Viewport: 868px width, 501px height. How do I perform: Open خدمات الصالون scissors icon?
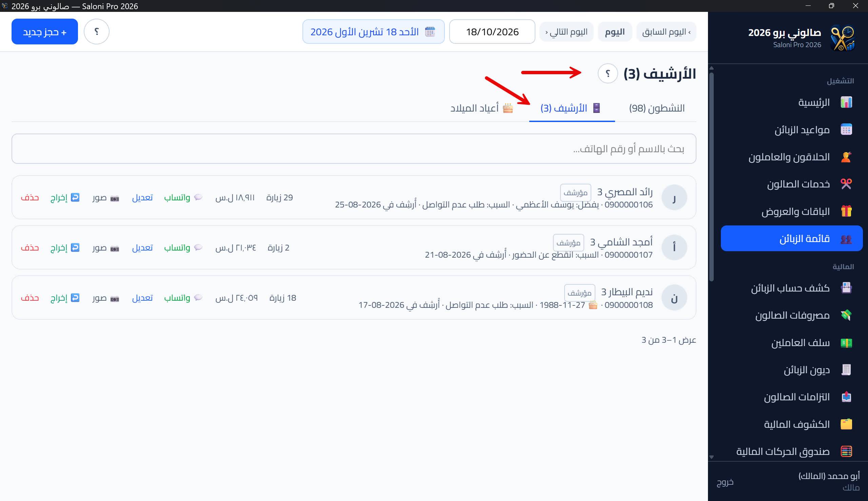[846, 184]
